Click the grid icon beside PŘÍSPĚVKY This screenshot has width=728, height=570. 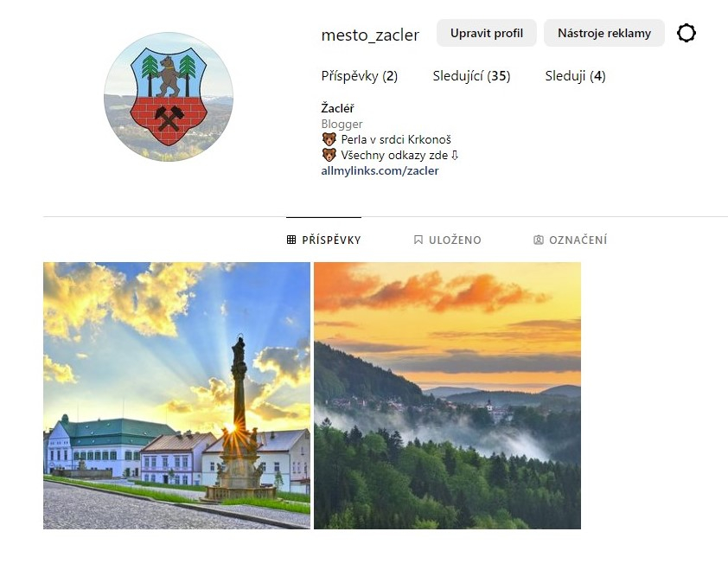(x=291, y=240)
